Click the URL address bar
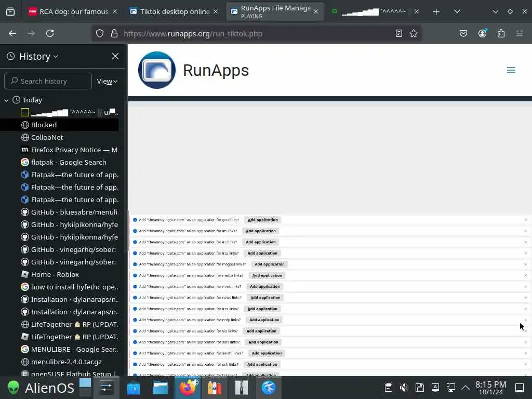Screen dimensions: 532x399 coord(256,33)
